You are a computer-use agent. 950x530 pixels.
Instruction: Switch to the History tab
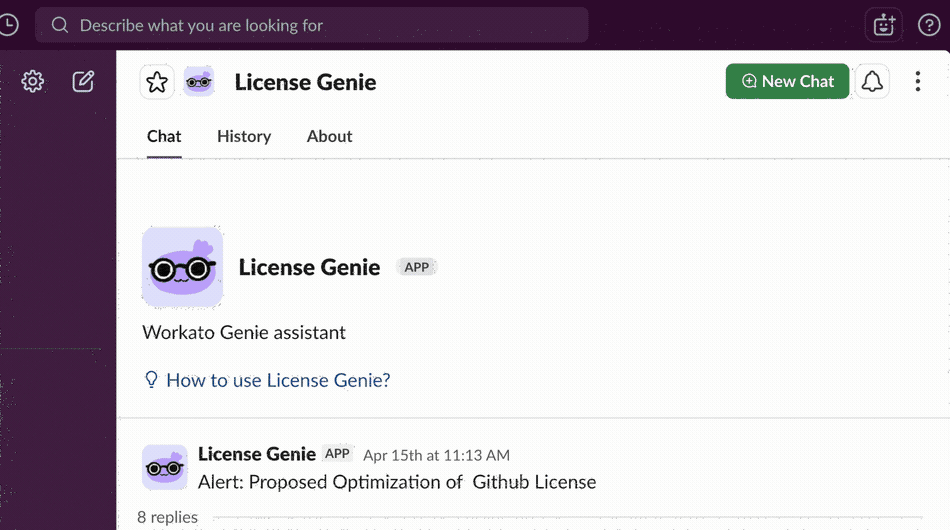coord(244,136)
